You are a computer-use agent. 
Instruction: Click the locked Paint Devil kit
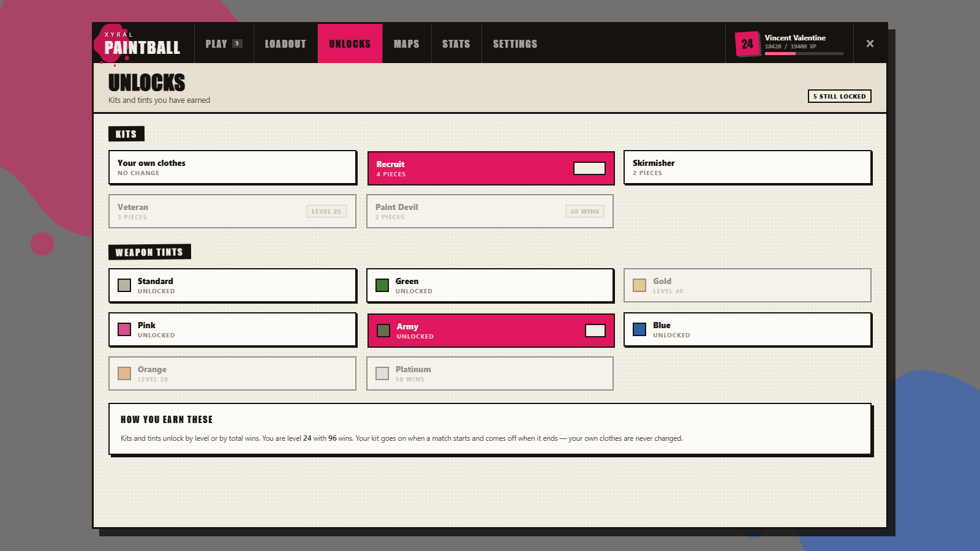point(490,211)
